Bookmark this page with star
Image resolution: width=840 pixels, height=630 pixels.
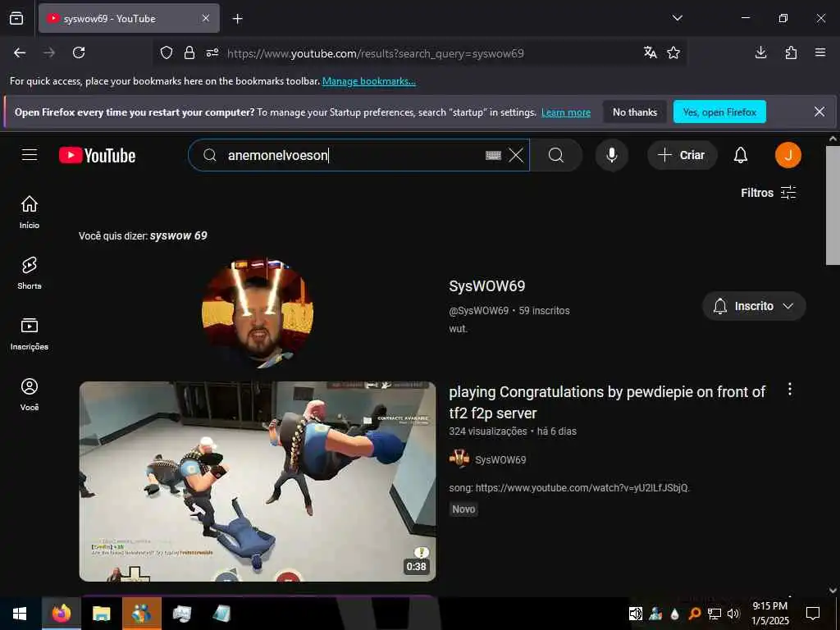click(673, 52)
